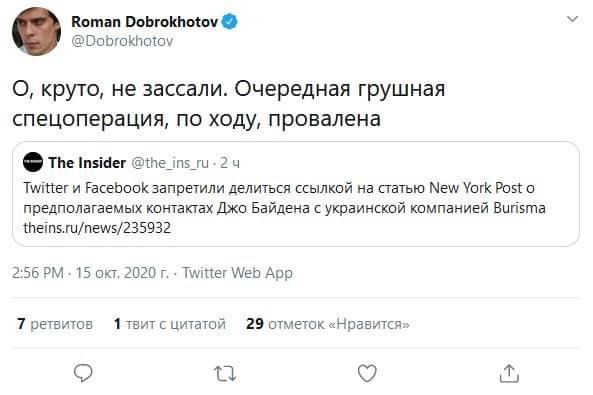The width and height of the screenshot is (593, 395).
Task: Click the blue verified badge
Action: [229, 22]
